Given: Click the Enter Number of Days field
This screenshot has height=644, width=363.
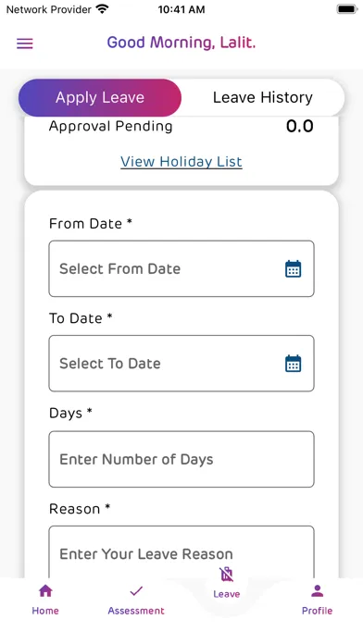Looking at the screenshot, I should click(x=181, y=459).
